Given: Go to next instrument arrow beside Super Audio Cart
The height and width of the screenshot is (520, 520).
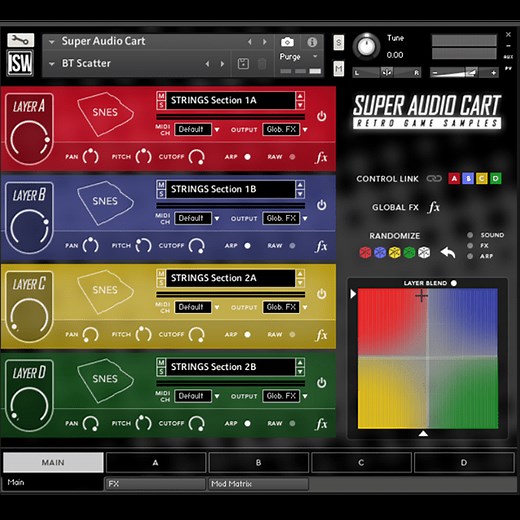Looking at the screenshot, I should [x=265, y=42].
